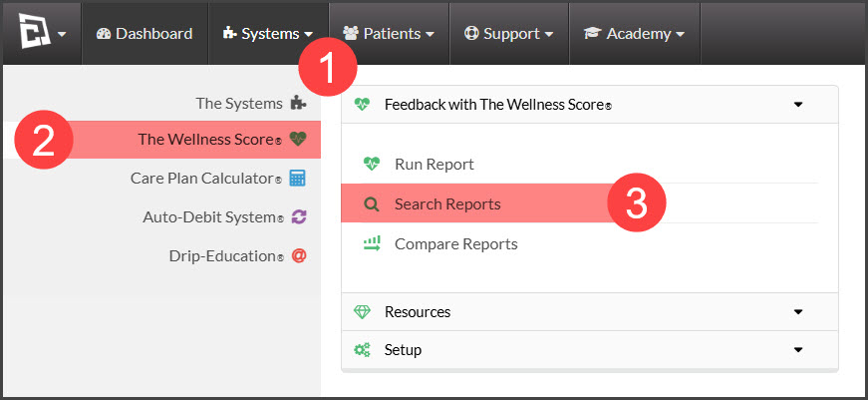
Task: Collapse Feedback with The Wellness Score section
Action: (798, 104)
